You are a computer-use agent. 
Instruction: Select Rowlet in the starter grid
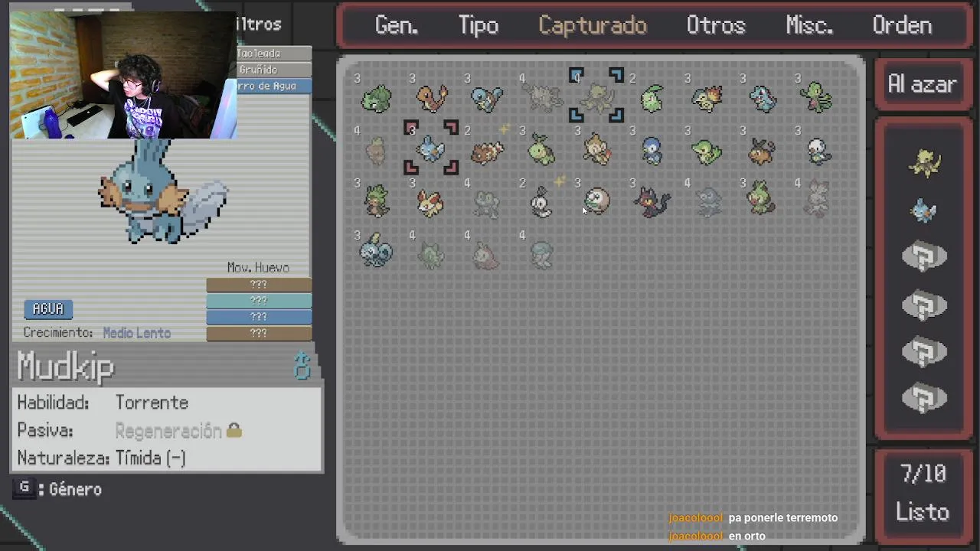pyautogui.click(x=597, y=202)
